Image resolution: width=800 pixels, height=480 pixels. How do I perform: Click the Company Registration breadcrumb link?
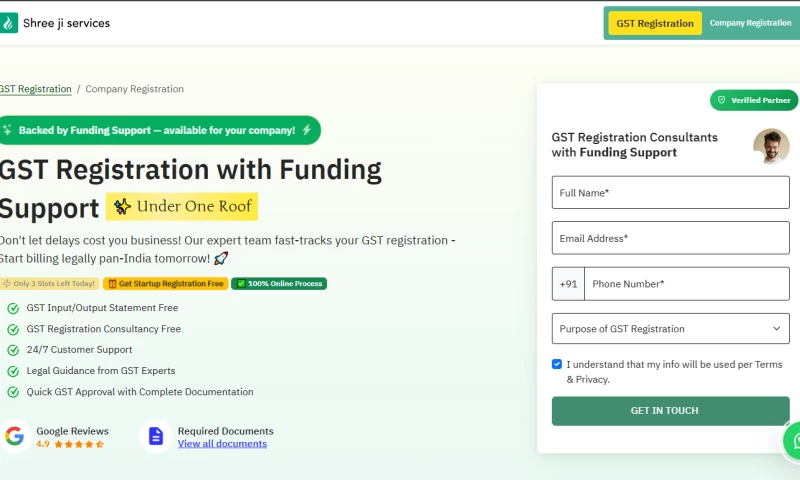[134, 89]
